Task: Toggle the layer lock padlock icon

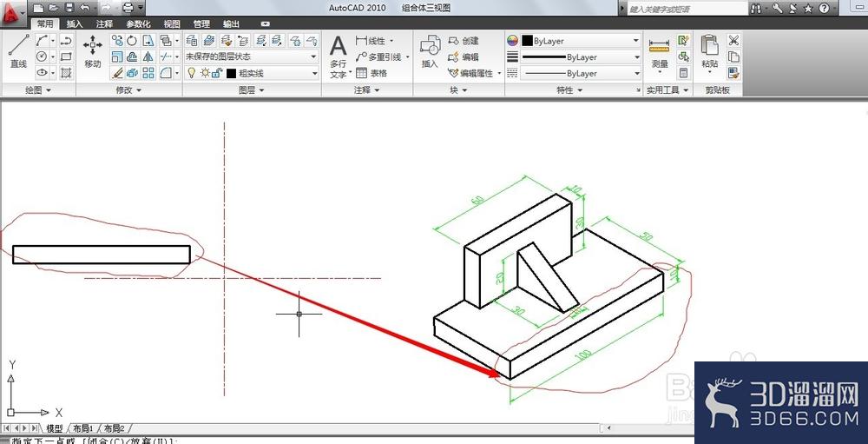Action: coord(218,73)
